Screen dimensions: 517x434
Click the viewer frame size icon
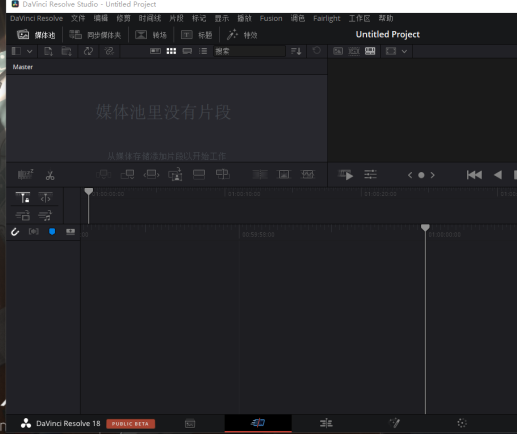click(x=391, y=51)
